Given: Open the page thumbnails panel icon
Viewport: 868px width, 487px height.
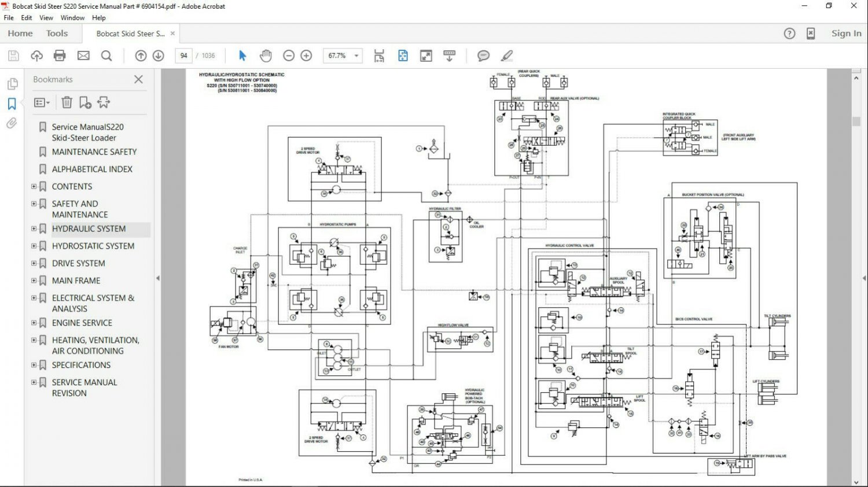Looking at the screenshot, I should pyautogui.click(x=12, y=84).
